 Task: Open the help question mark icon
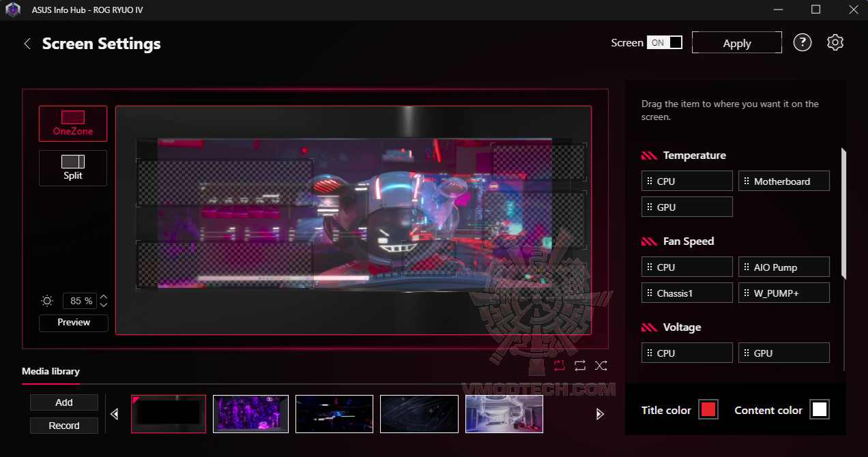[802, 42]
